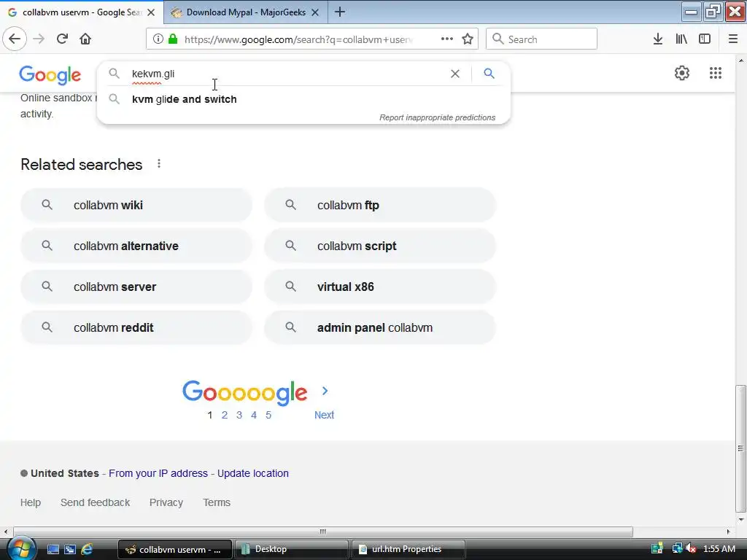The height and width of the screenshot is (560, 747).
Task: Search related term admin panel collabvm
Action: pyautogui.click(x=379, y=327)
